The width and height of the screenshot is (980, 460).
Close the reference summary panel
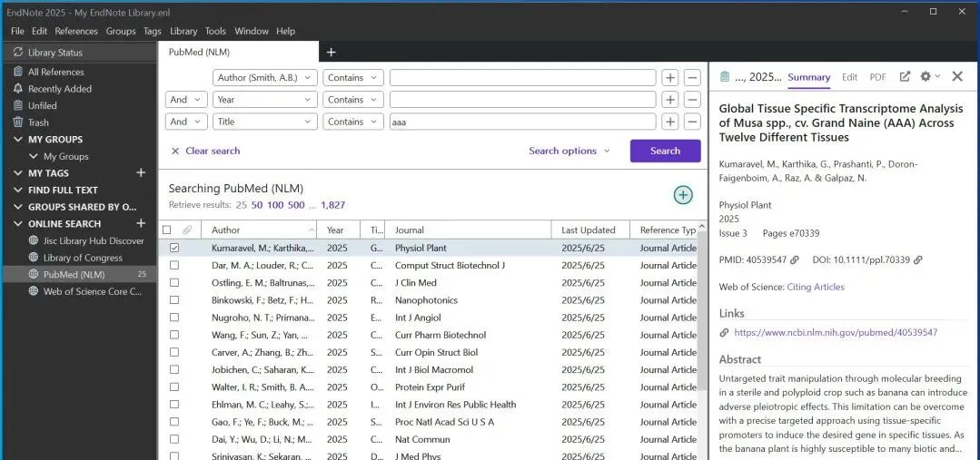[x=957, y=77]
